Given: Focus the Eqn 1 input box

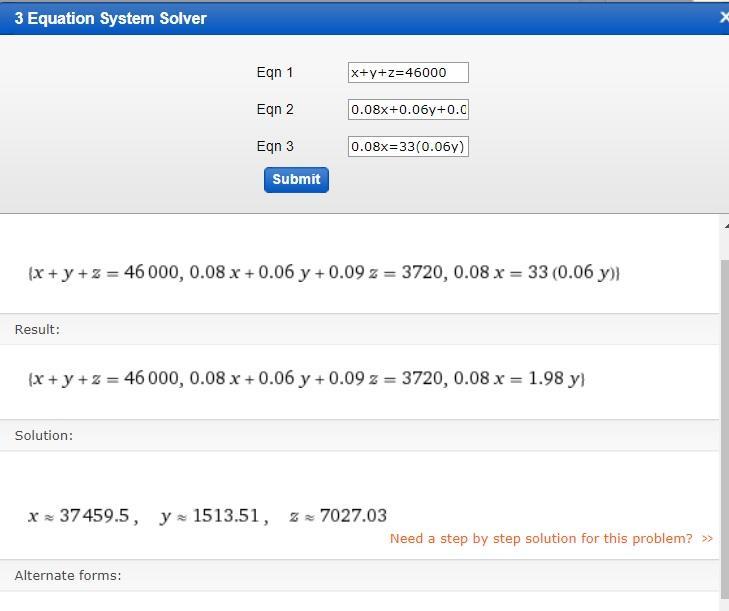Looking at the screenshot, I should click(x=408, y=73).
